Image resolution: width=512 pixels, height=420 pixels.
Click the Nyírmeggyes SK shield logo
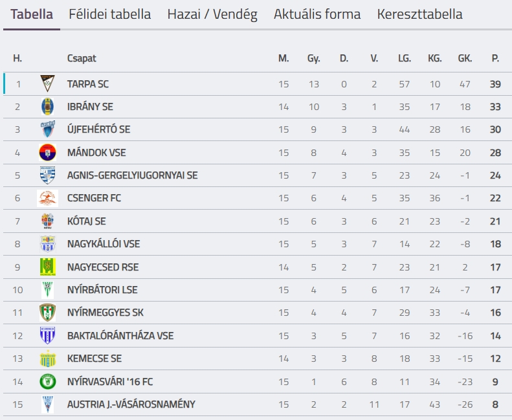[x=47, y=313]
